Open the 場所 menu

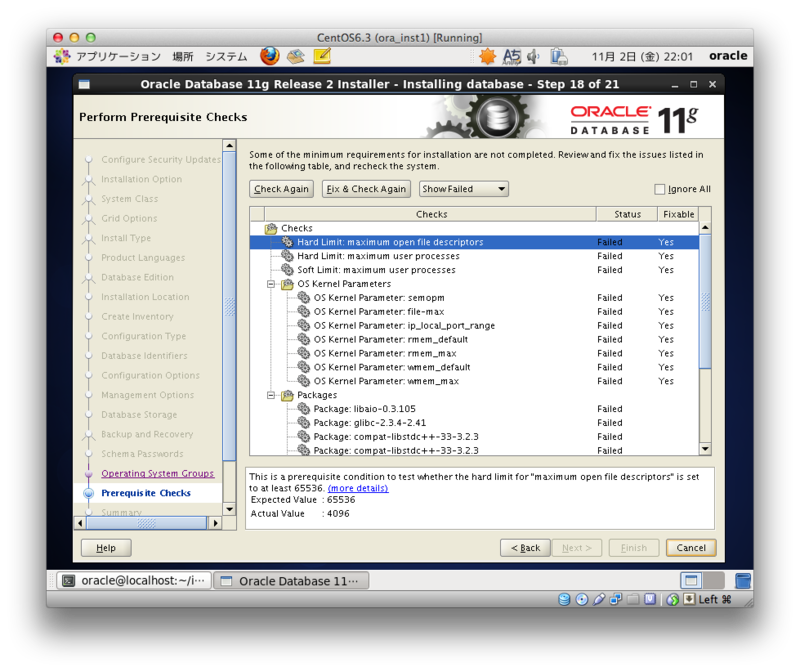point(183,57)
